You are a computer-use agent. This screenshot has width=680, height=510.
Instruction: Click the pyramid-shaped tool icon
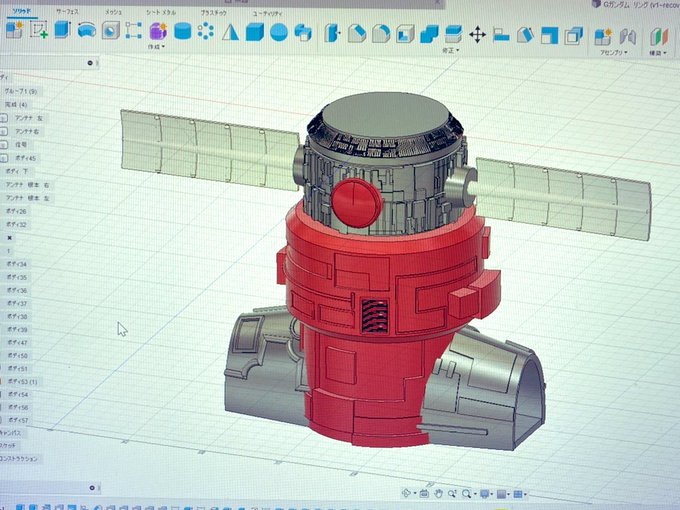(230, 33)
